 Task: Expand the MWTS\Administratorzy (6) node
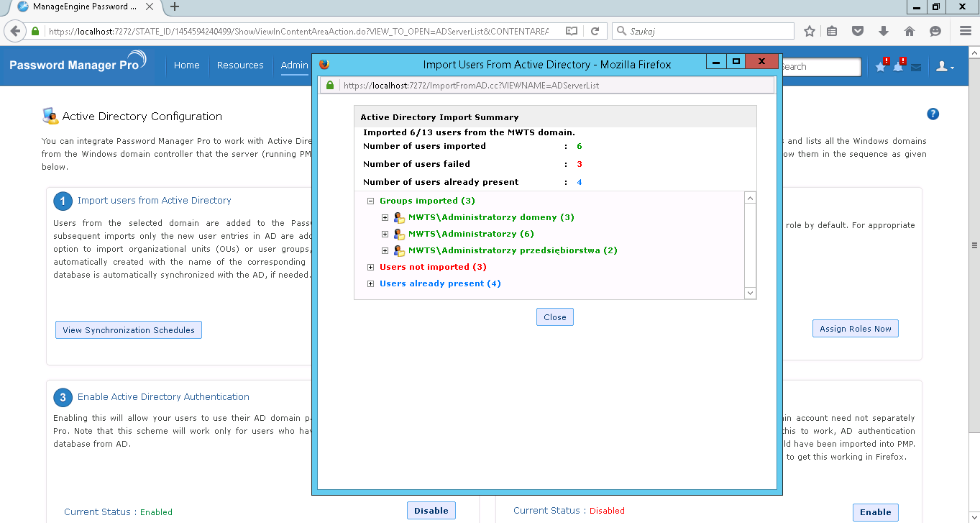pyautogui.click(x=385, y=234)
